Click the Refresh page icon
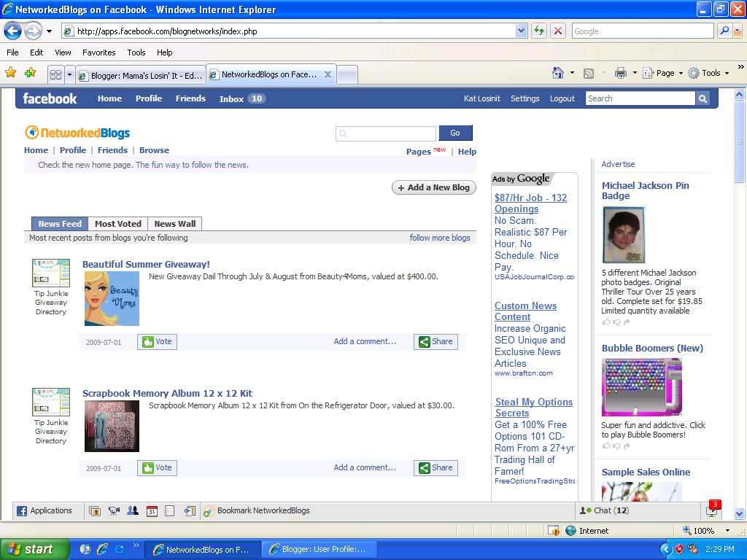This screenshot has height=560, width=747. [539, 31]
